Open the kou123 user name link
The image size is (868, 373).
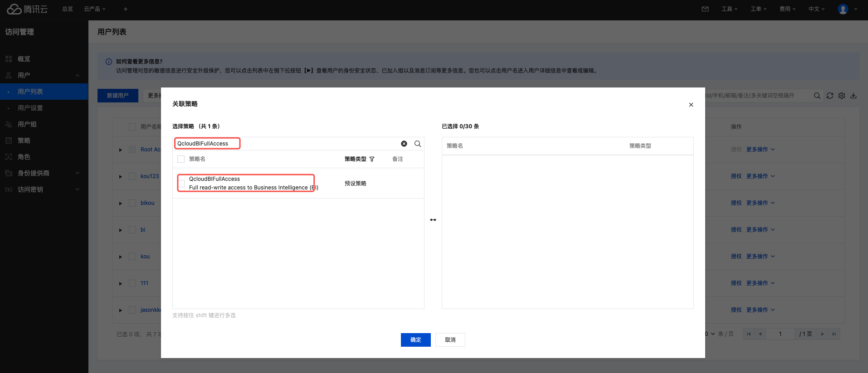click(150, 176)
